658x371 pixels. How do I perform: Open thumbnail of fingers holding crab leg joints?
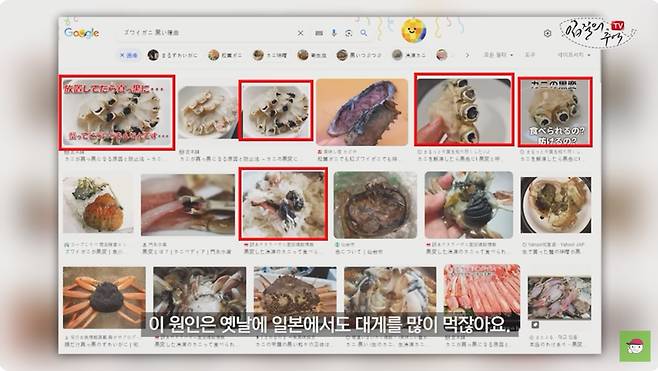pyautogui.click(x=464, y=110)
